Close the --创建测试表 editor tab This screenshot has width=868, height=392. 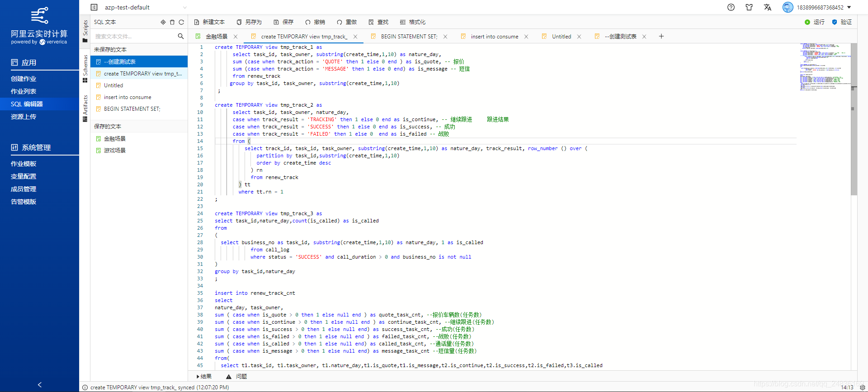644,37
